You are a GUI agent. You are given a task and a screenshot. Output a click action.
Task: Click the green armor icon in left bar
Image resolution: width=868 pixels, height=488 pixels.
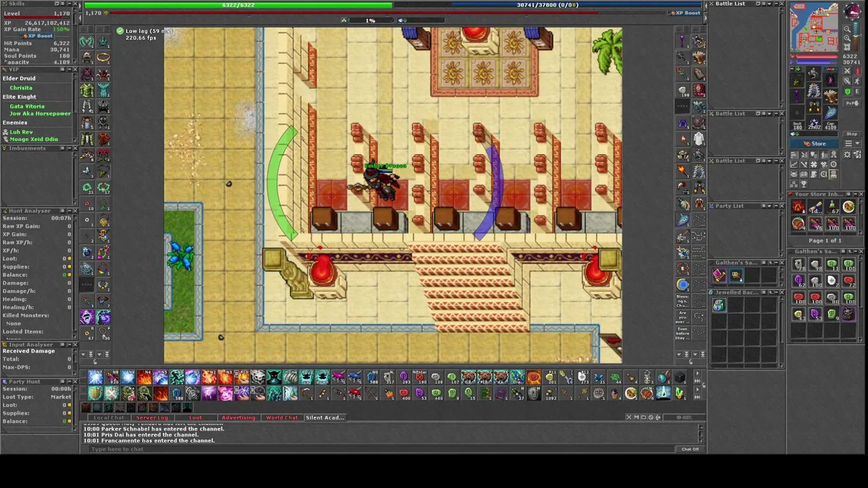[x=87, y=90]
